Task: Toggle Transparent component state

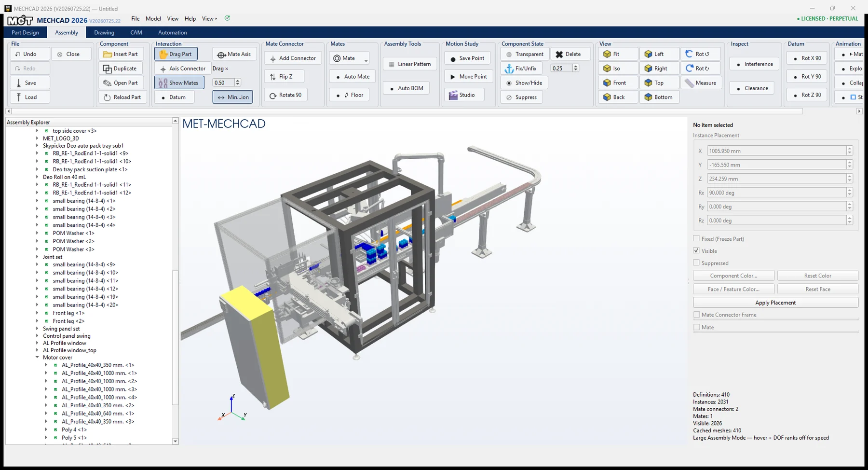Action: click(525, 54)
